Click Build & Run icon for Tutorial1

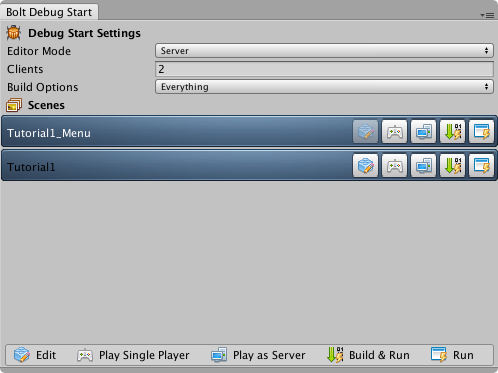click(452, 165)
